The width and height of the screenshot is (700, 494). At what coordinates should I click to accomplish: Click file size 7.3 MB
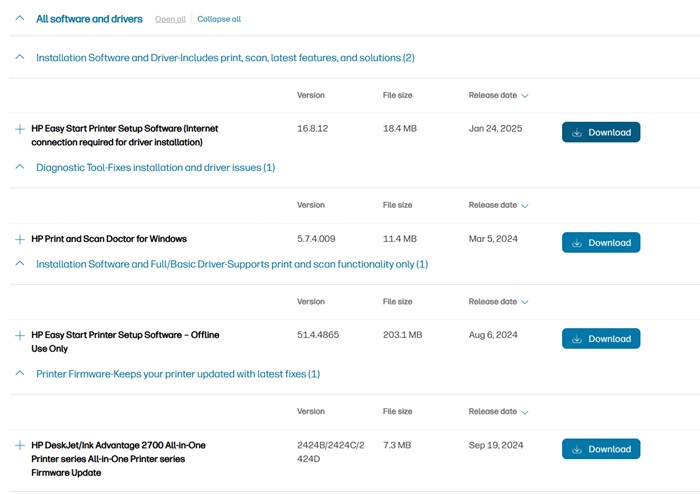click(397, 445)
